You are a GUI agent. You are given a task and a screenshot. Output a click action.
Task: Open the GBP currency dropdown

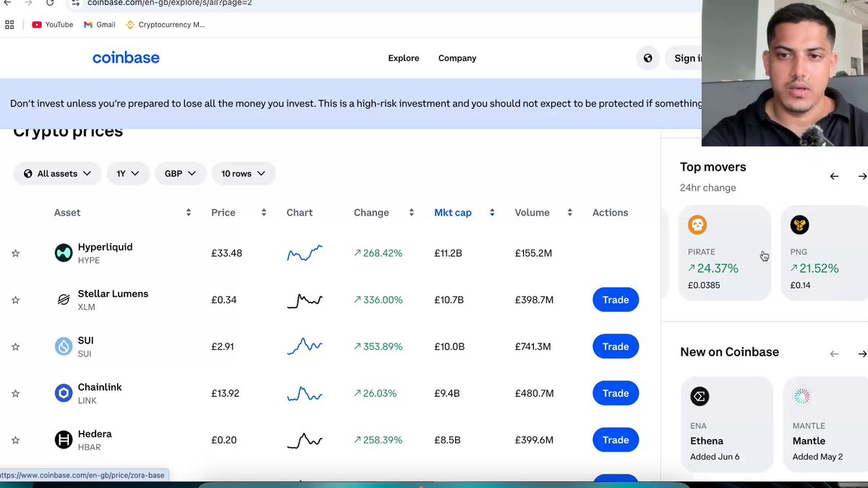[180, 174]
